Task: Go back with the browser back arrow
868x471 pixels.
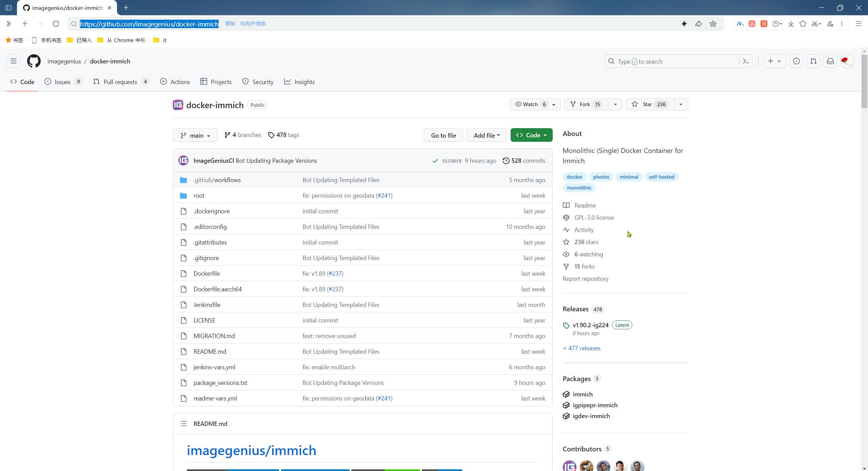Action: pos(25,24)
